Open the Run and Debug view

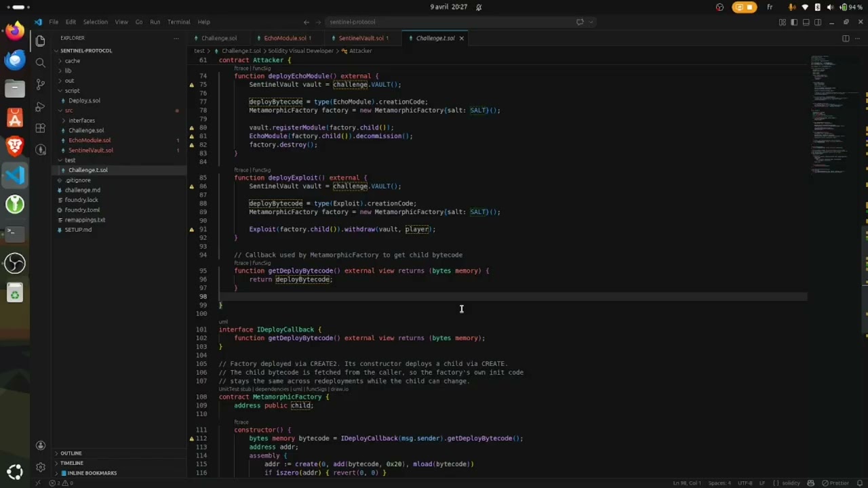[x=40, y=106]
